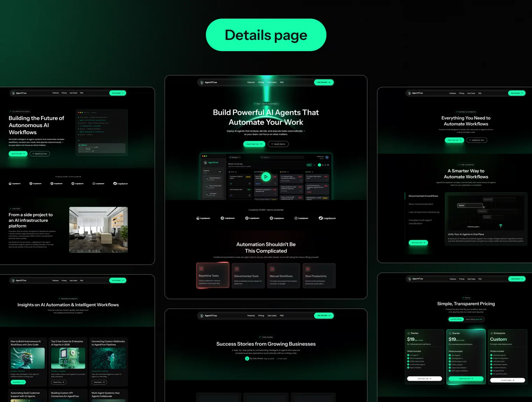Screen dimensions: 532x402
Task: Click the play button on the hero dashboard video
Action: (x=266, y=177)
